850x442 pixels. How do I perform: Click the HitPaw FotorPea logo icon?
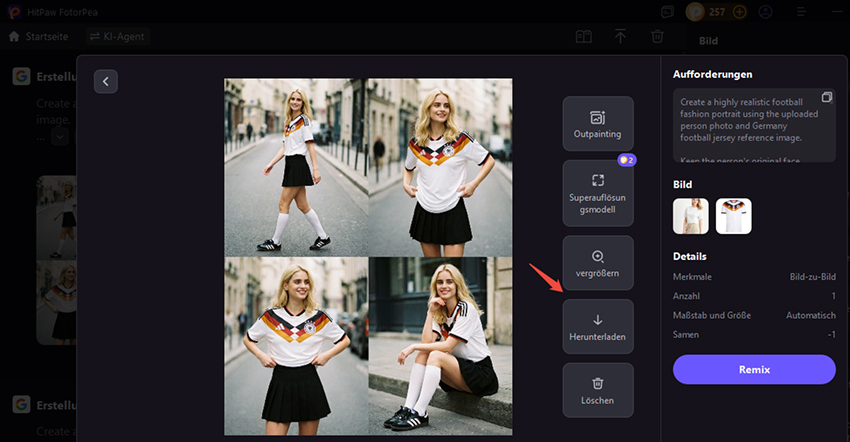point(14,11)
